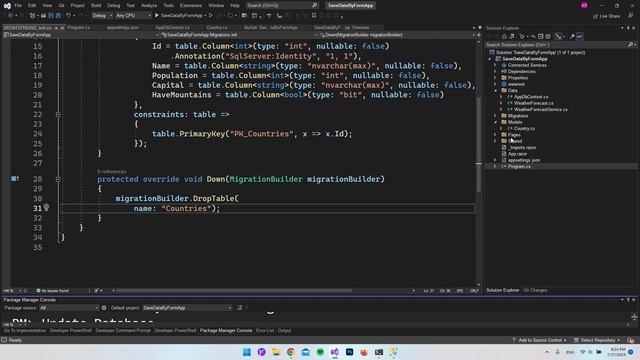Viewport: 640px width, 360px height.
Task: Switch to the Country.cs tab
Action: coord(217,28)
